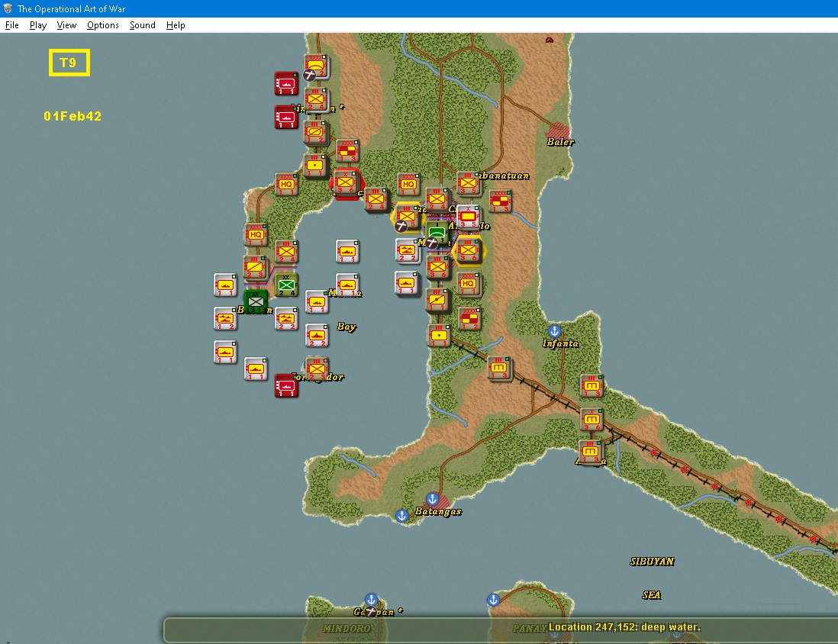Viewport: 838px width, 644px height.
Task: Select the Corregidor 2-3 infantry unit
Action: click(x=317, y=369)
